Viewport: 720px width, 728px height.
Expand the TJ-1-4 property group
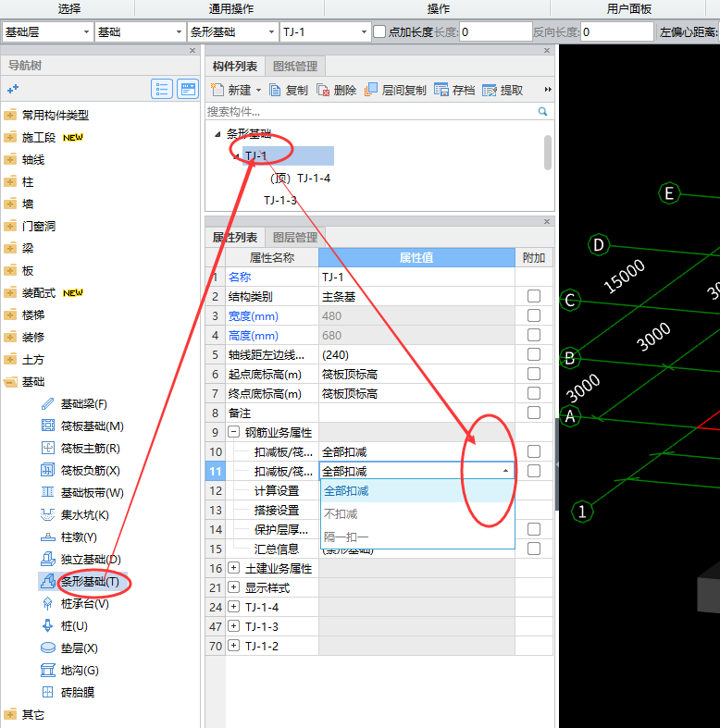point(233,607)
